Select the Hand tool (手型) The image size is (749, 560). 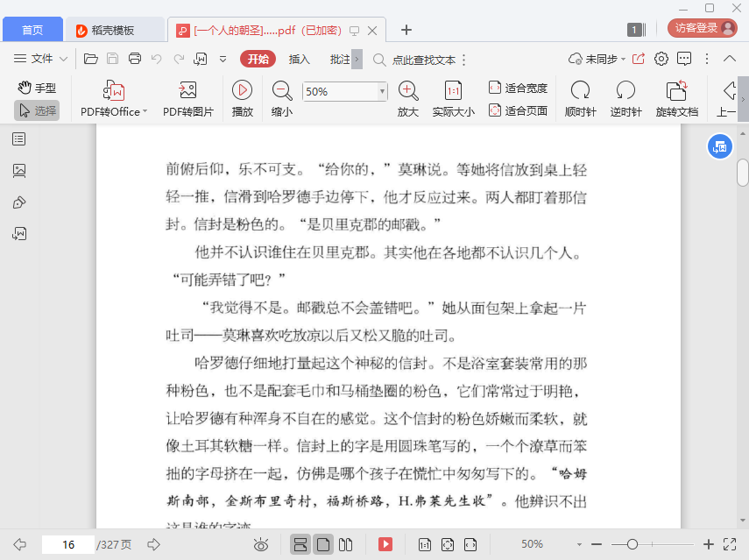(37, 88)
